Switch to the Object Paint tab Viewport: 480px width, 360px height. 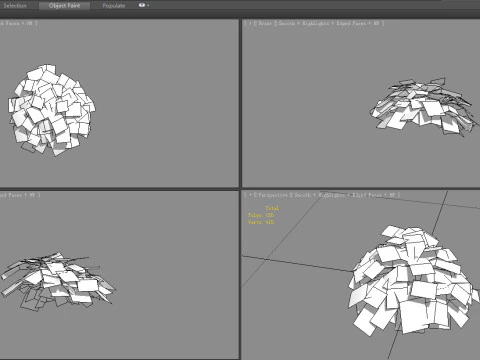point(64,6)
